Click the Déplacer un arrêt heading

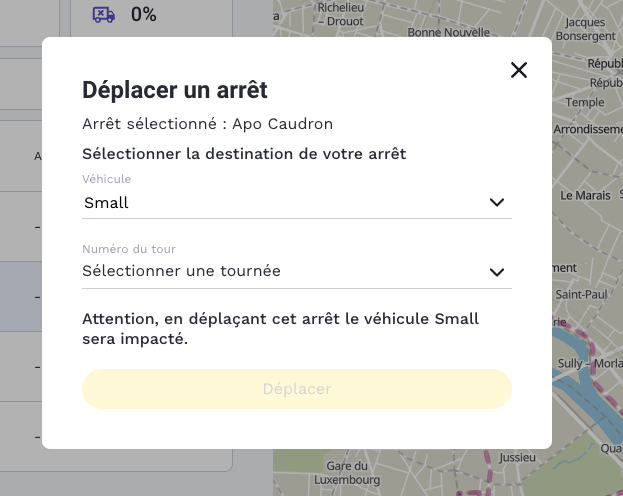click(175, 90)
